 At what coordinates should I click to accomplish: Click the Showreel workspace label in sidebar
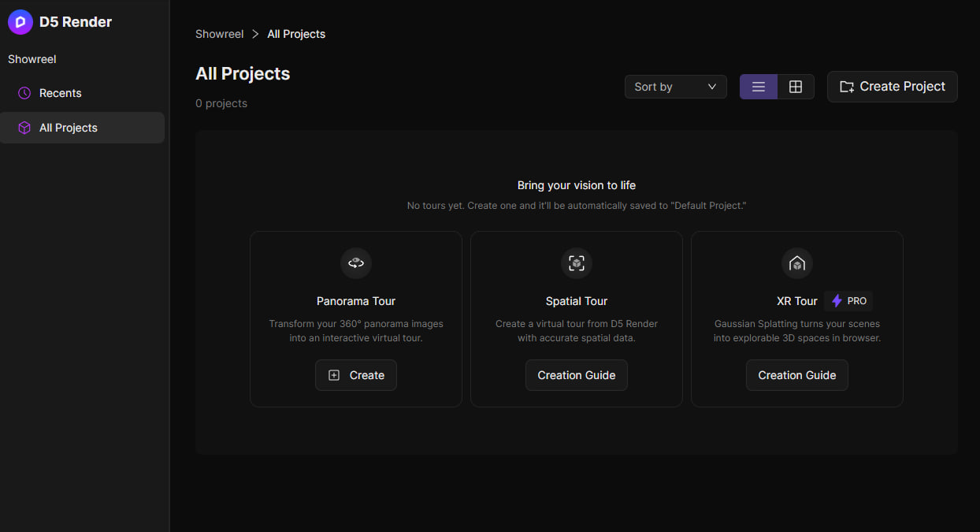(x=32, y=59)
